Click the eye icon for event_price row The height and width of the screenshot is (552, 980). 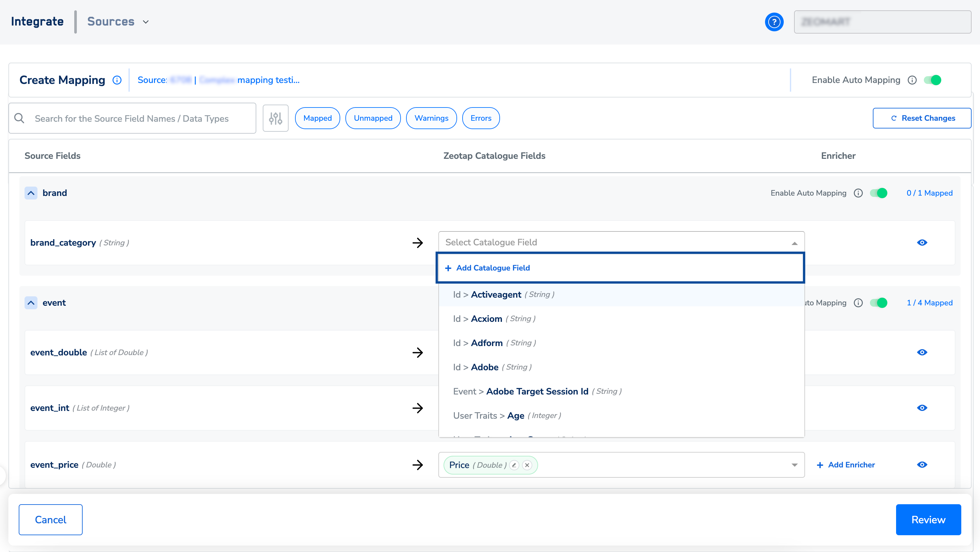coord(922,465)
